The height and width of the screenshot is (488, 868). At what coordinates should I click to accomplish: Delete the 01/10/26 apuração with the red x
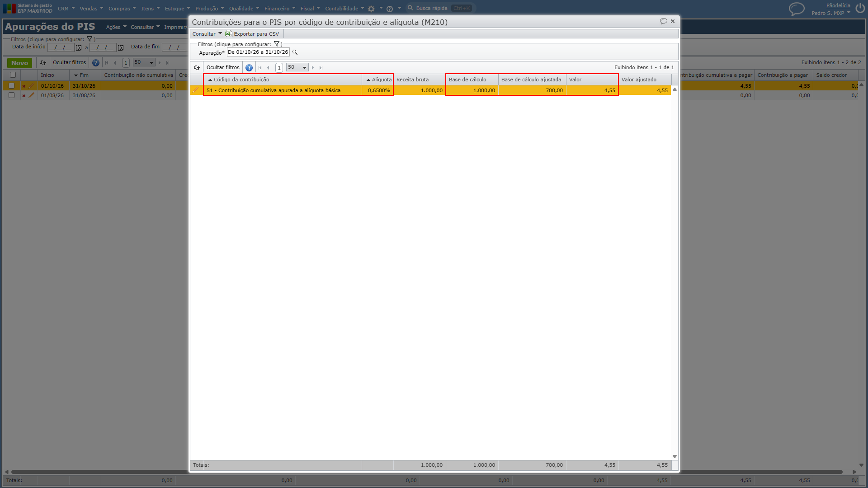[24, 86]
